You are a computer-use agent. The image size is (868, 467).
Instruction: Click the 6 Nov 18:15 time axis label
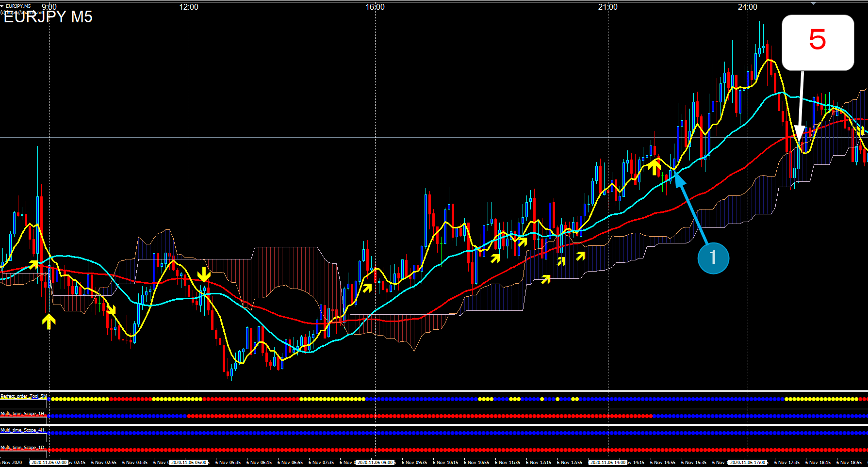tap(818, 463)
